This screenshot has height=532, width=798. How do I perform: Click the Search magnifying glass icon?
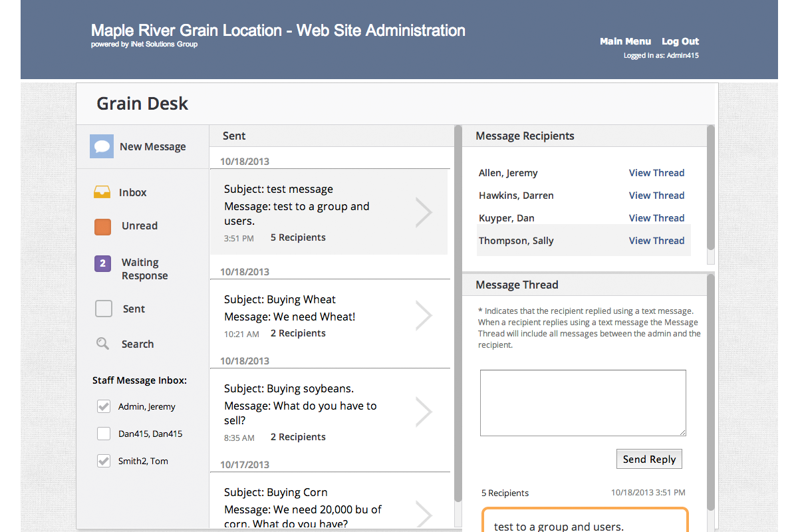coord(102,344)
